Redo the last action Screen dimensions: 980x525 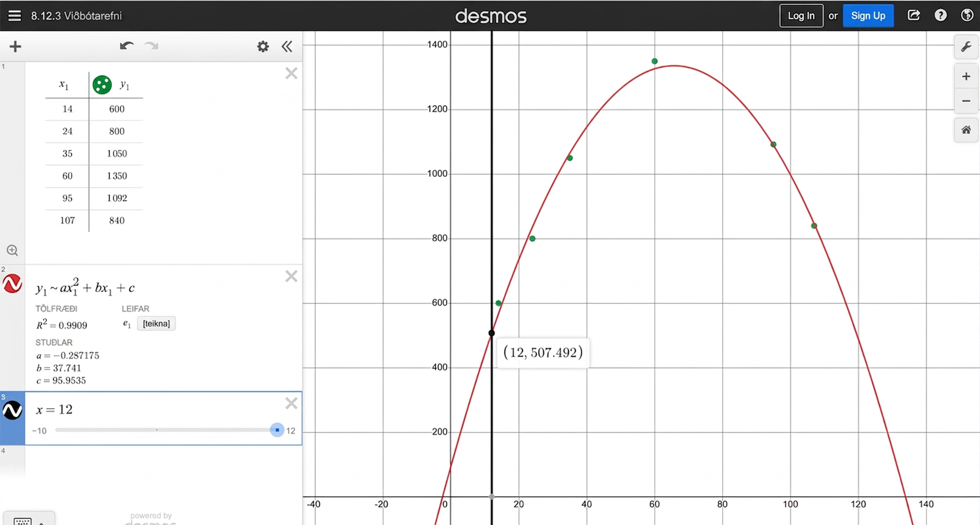click(x=151, y=46)
